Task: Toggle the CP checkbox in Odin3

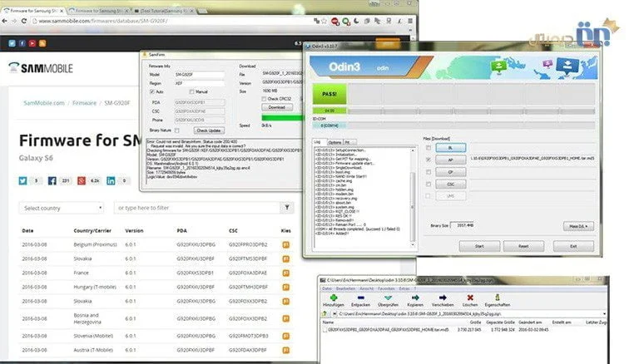Action: (x=428, y=172)
